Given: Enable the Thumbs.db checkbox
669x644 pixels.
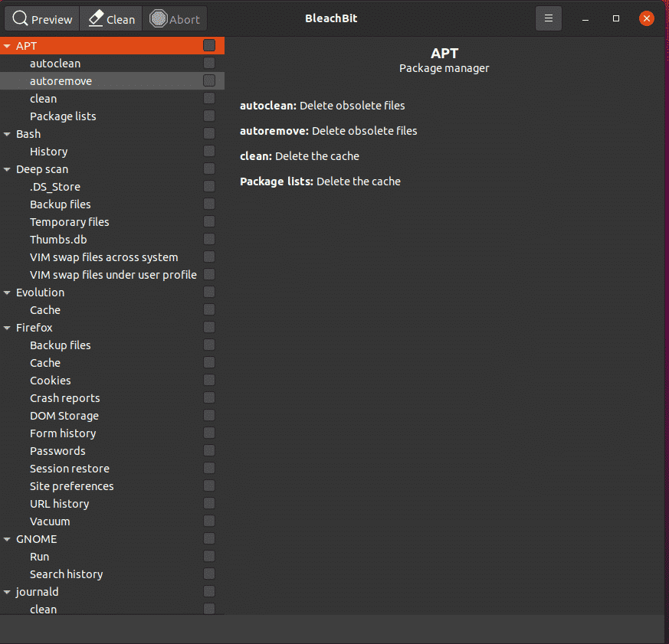Looking at the screenshot, I should point(209,239).
